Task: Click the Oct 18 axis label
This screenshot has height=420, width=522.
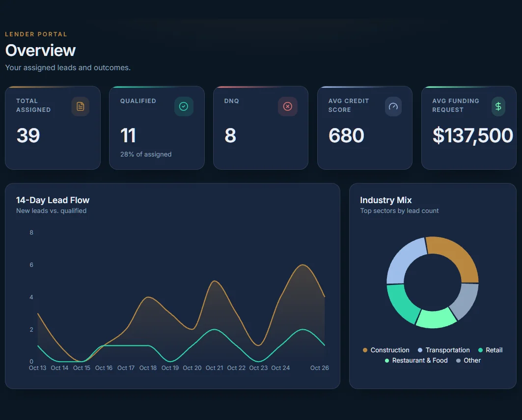Action: click(148, 368)
